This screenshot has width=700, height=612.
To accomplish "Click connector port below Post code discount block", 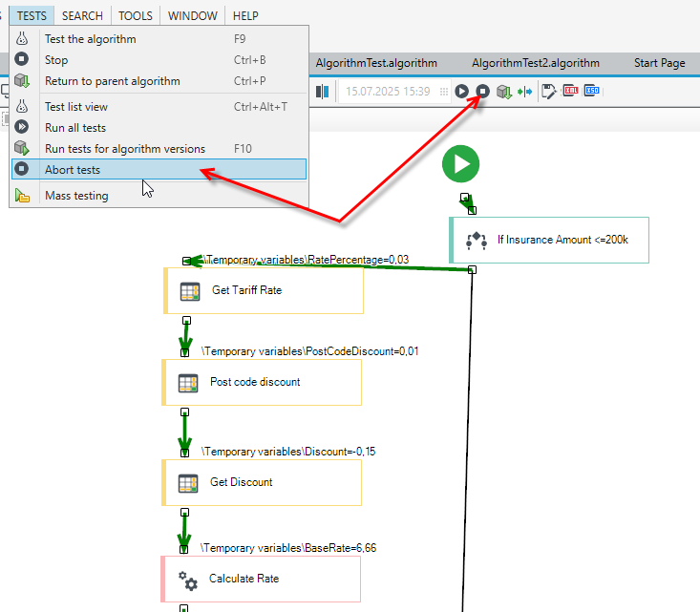I will (x=185, y=412).
